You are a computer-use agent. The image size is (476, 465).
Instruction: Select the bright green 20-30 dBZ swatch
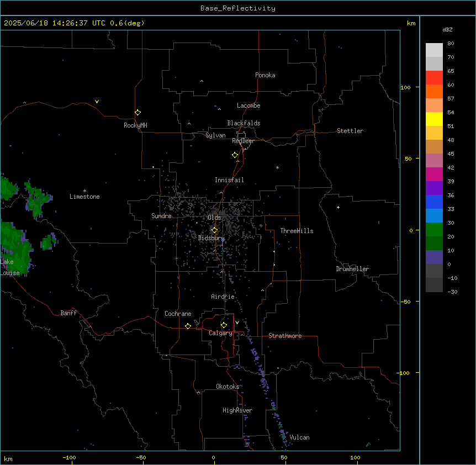coord(434,230)
